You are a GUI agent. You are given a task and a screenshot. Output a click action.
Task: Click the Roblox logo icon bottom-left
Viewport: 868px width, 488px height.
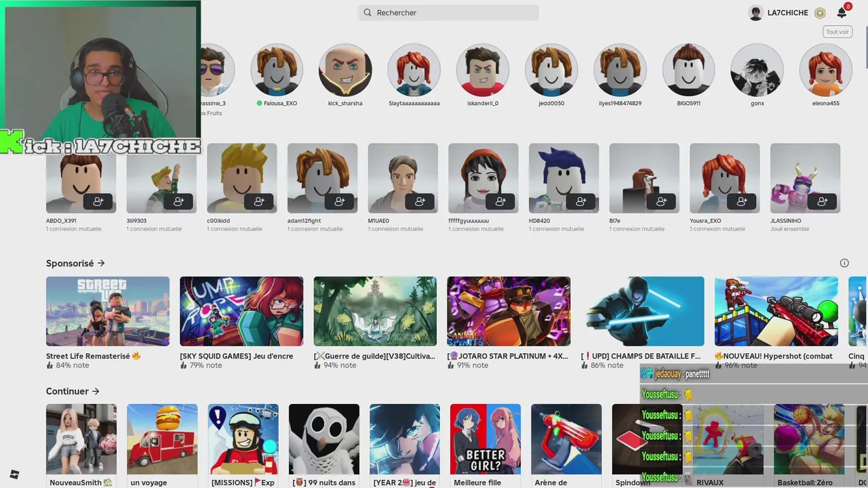tap(14, 474)
